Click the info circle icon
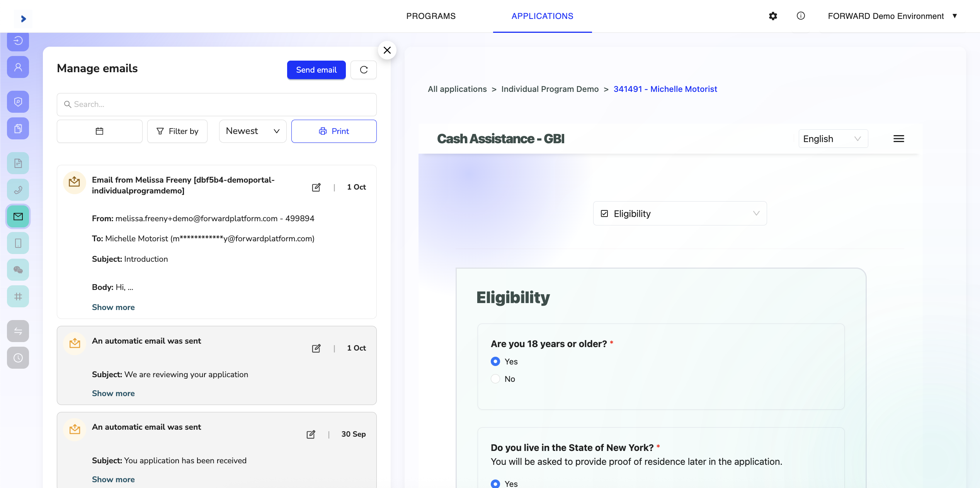Image resolution: width=980 pixels, height=488 pixels. 801,16
